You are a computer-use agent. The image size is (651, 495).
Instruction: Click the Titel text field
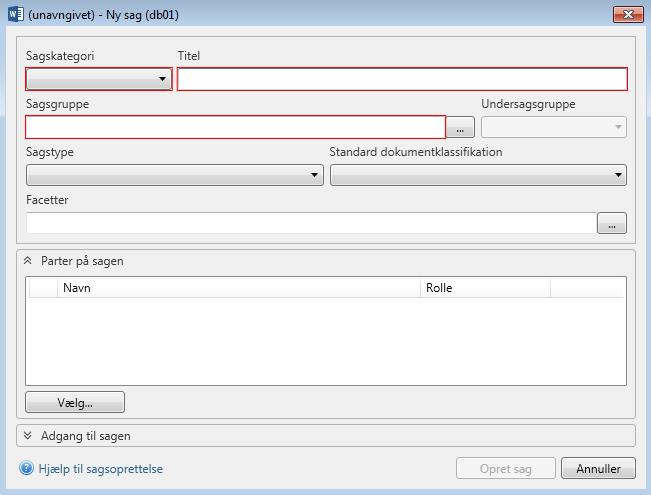coord(401,79)
